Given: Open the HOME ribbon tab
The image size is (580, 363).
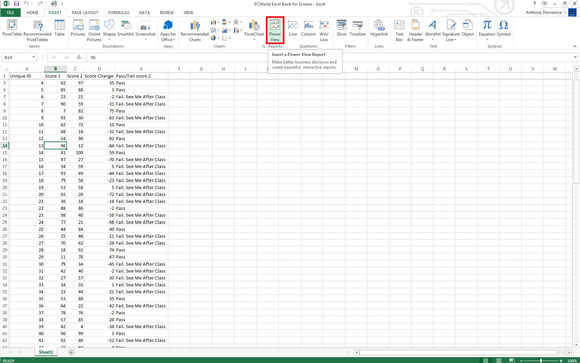Looking at the screenshot, I should (32, 13).
